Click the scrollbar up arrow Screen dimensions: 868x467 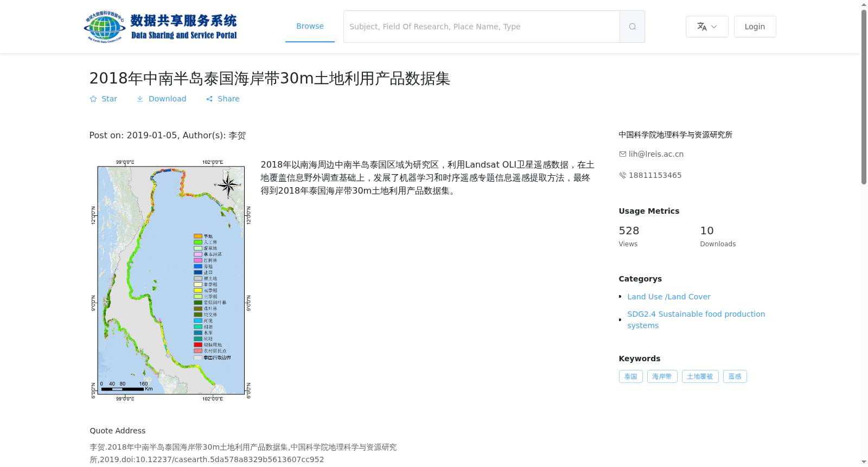(864, 4)
